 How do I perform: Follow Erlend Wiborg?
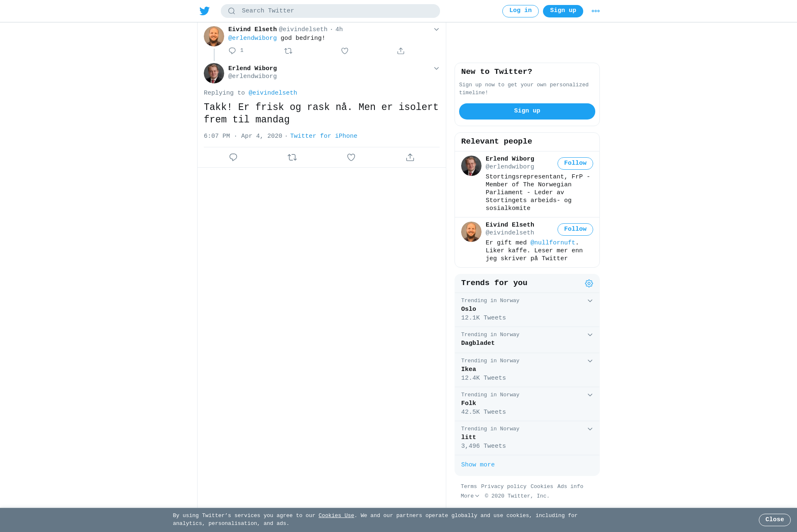tap(575, 164)
